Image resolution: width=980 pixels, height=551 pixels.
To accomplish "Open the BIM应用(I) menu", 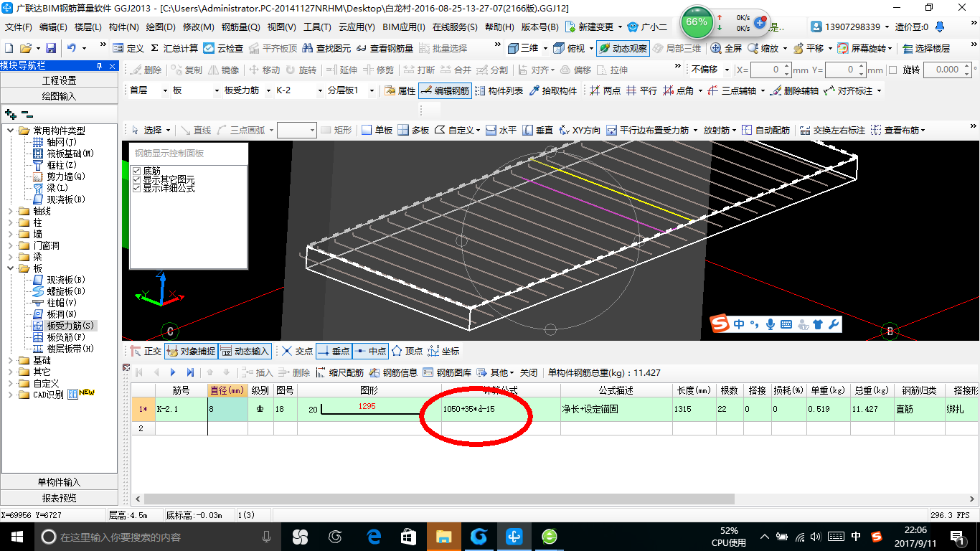I will [x=404, y=27].
